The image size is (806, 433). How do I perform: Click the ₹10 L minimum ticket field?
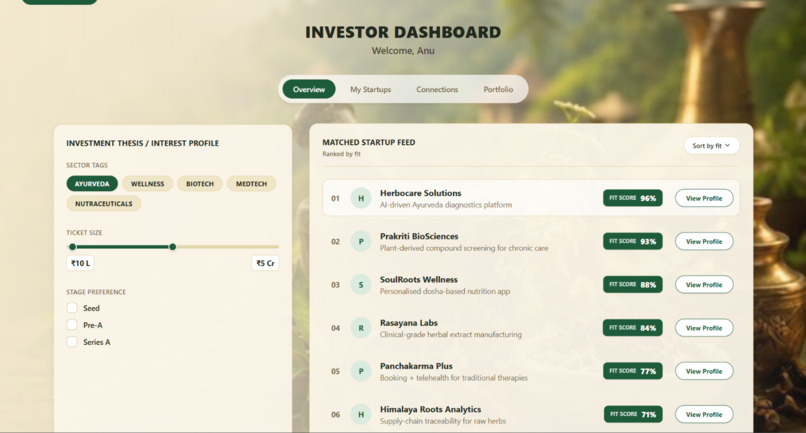(81, 263)
